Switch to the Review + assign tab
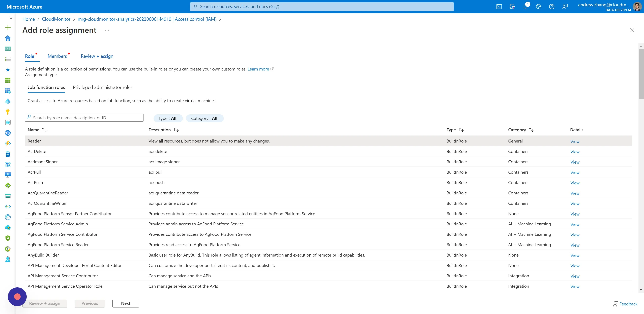This screenshot has height=314, width=644. pyautogui.click(x=97, y=56)
